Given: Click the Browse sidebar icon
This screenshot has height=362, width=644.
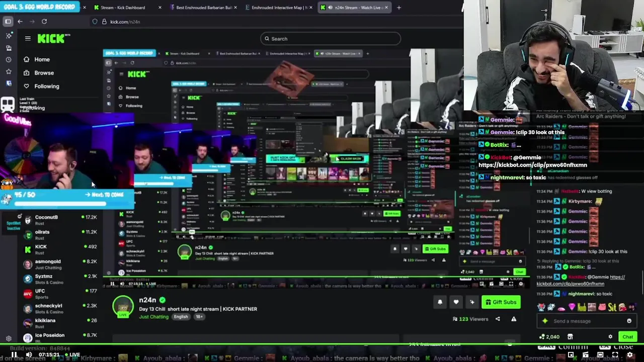Looking at the screenshot, I should pyautogui.click(x=26, y=73).
